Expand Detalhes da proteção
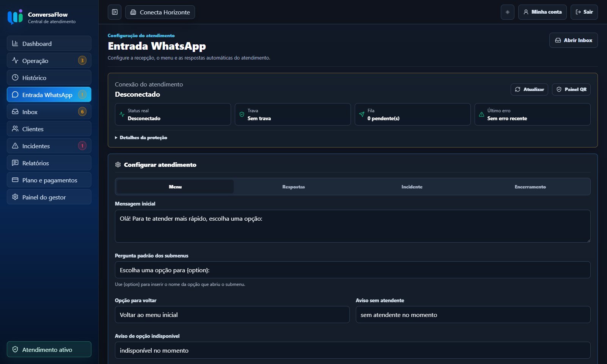The height and width of the screenshot is (364, 607). tap(141, 138)
